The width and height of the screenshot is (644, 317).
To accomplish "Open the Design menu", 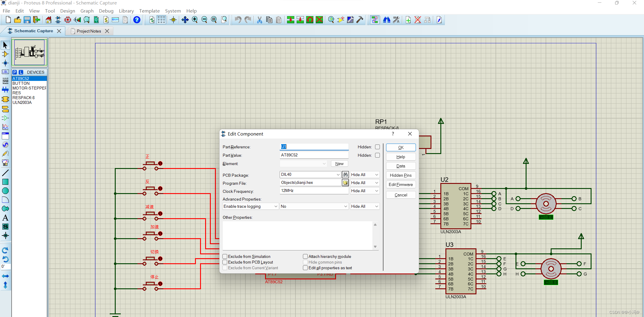I will click(x=68, y=11).
